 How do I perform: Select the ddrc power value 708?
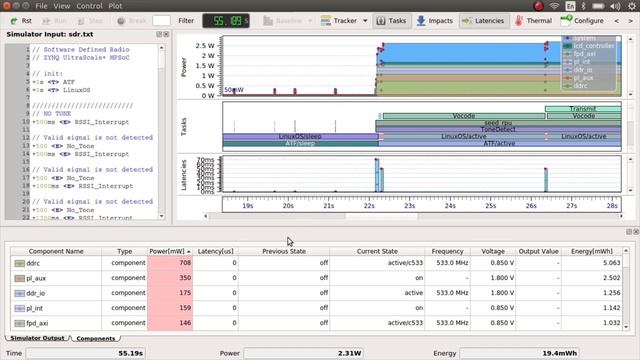tap(170, 263)
